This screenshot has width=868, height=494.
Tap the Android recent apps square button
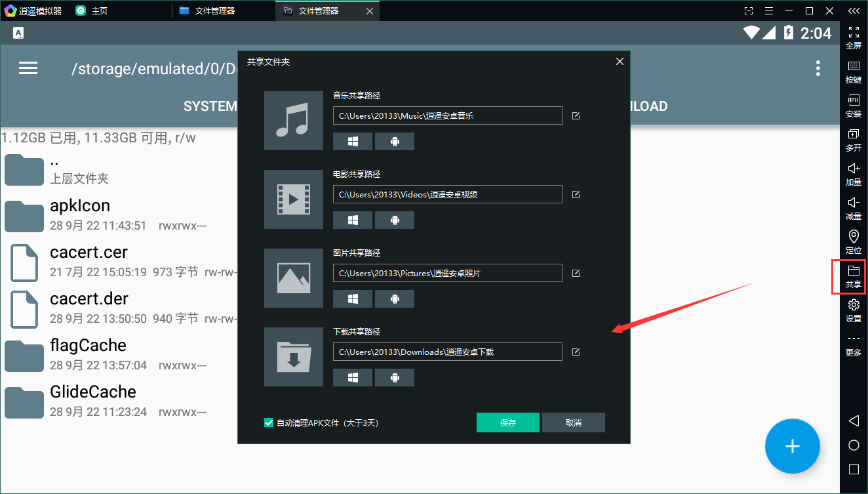click(x=854, y=470)
